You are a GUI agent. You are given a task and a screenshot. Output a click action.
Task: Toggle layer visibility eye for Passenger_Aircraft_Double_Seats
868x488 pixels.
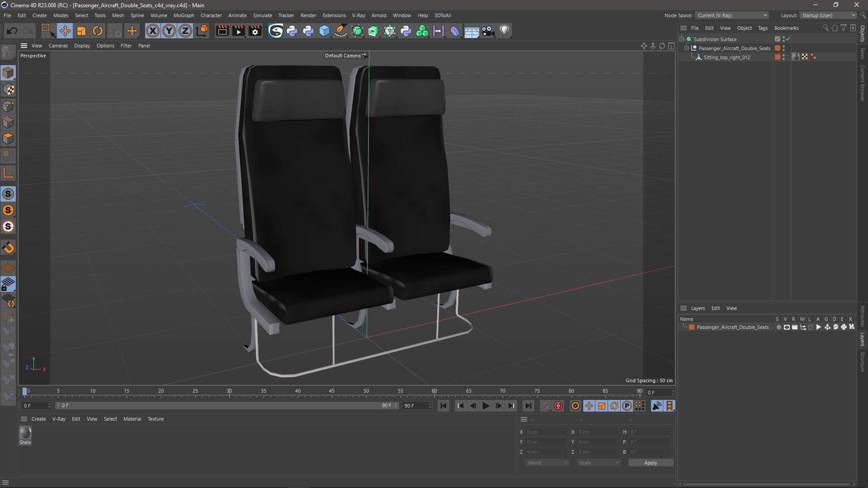click(x=787, y=327)
